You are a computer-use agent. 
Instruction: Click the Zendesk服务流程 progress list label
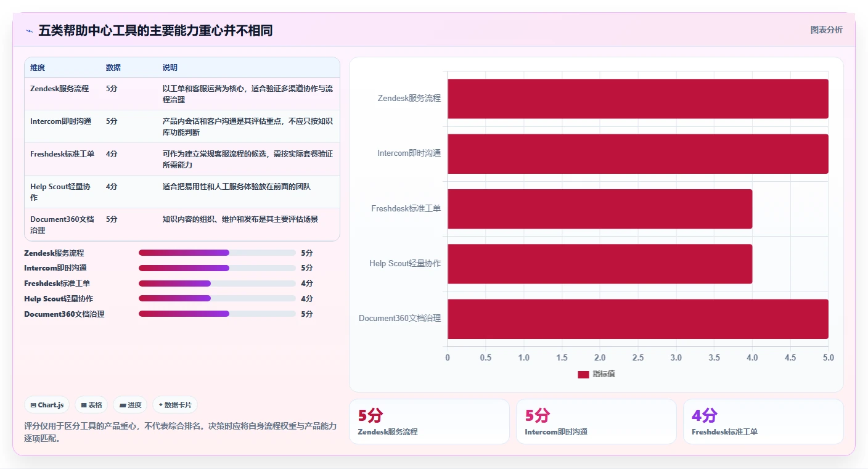pos(54,253)
